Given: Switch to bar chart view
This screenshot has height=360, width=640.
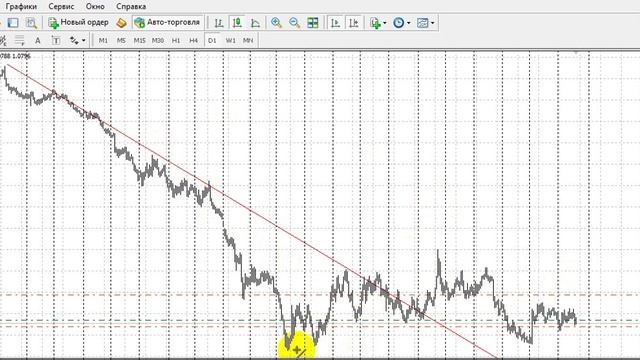Looking at the screenshot, I should [219, 23].
